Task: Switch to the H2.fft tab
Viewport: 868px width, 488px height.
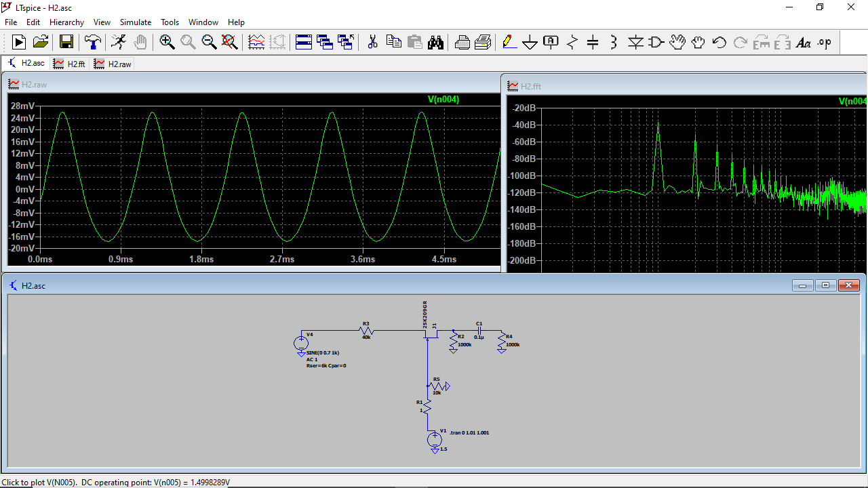Action: (69, 64)
